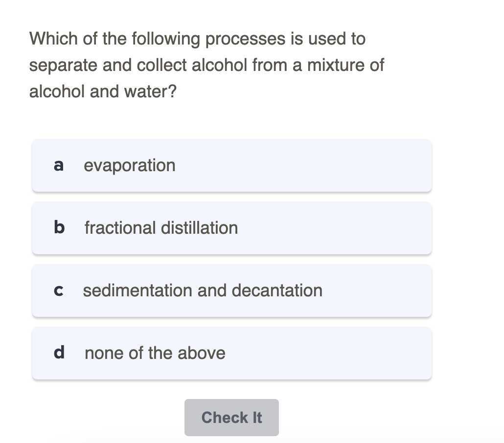
Task: Click the word evaporation
Action: [x=130, y=166]
